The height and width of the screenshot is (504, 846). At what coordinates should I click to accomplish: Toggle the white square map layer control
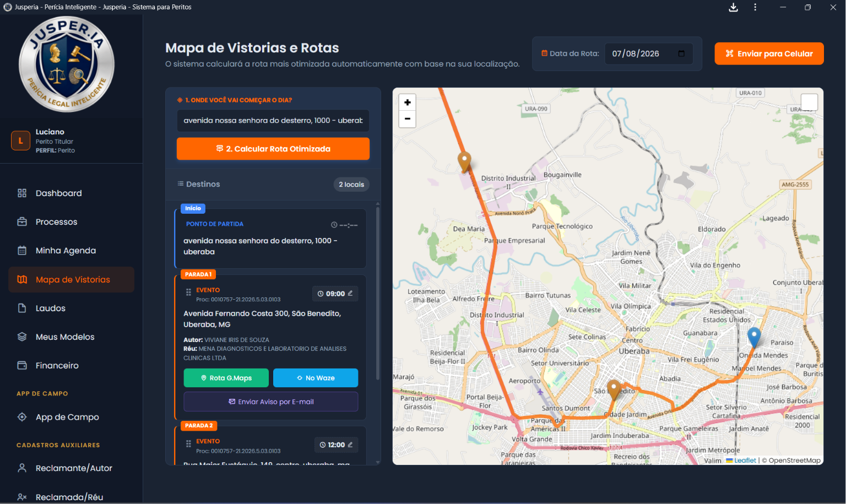click(809, 102)
